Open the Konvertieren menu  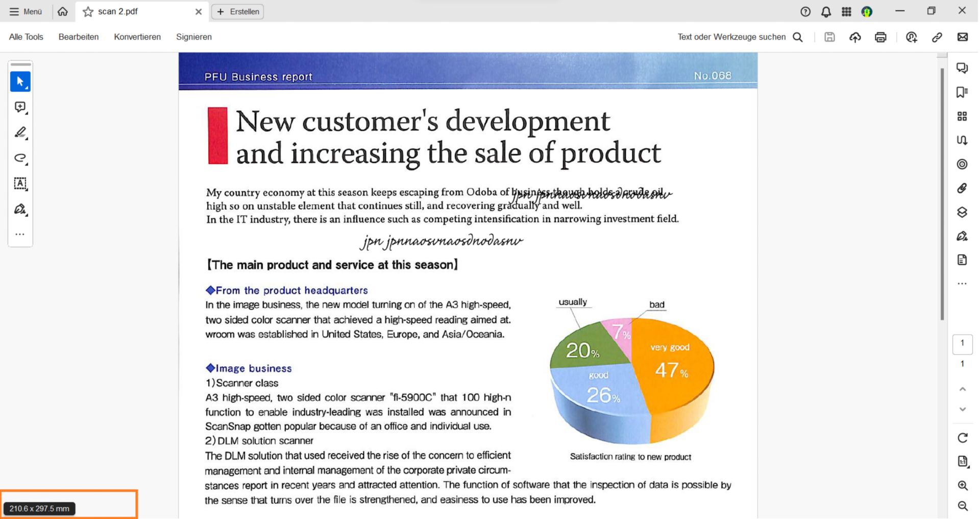tap(137, 37)
